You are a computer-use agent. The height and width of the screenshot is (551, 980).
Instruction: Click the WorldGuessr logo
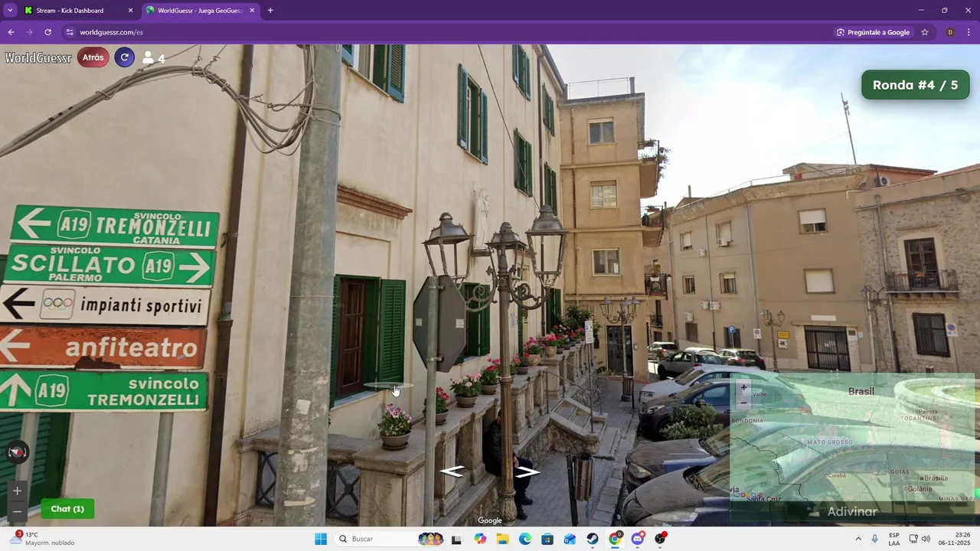[38, 58]
